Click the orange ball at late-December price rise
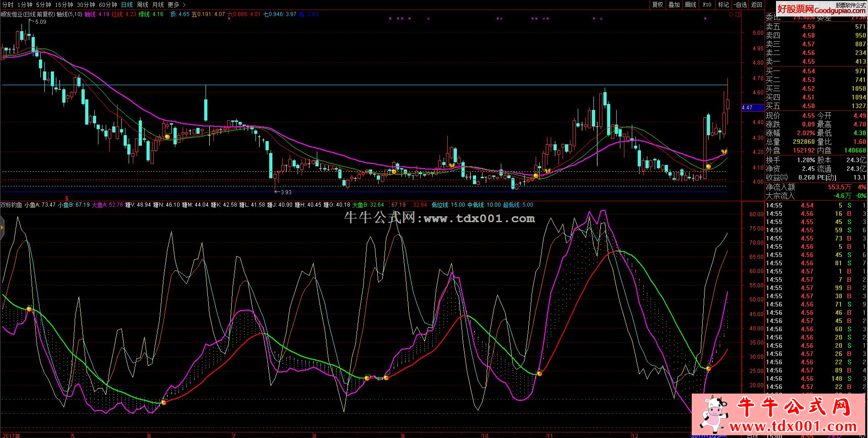This screenshot has width=868, height=438. [708, 166]
